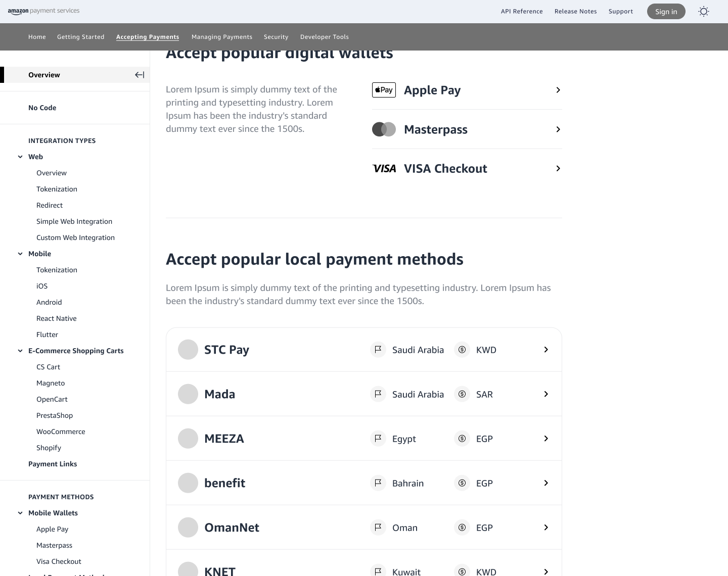Click the benefit round logo placeholder
The image size is (728, 576).
(188, 483)
